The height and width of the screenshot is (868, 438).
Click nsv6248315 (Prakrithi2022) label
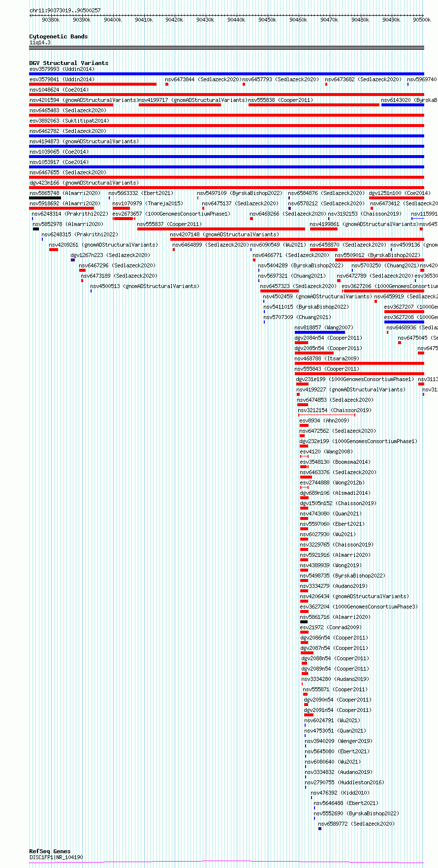pos(80,234)
